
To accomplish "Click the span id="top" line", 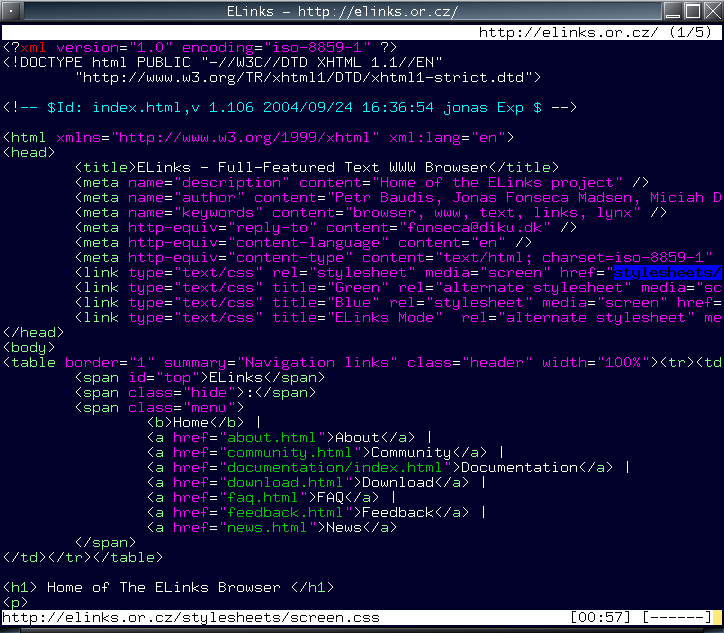I will [x=200, y=378].
